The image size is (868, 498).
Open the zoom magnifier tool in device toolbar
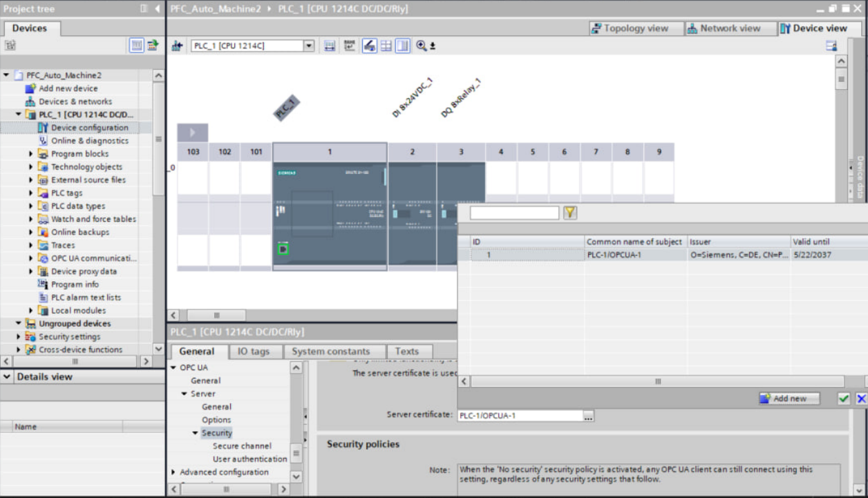click(422, 46)
